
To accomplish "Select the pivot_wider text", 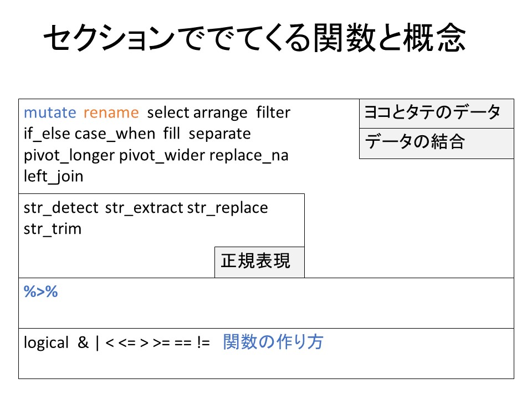I will click(x=162, y=156).
